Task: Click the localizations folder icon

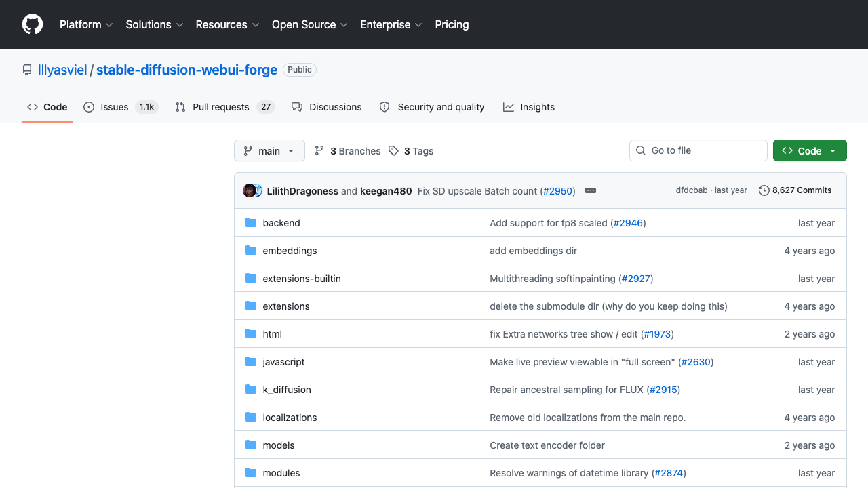Action: (x=251, y=417)
